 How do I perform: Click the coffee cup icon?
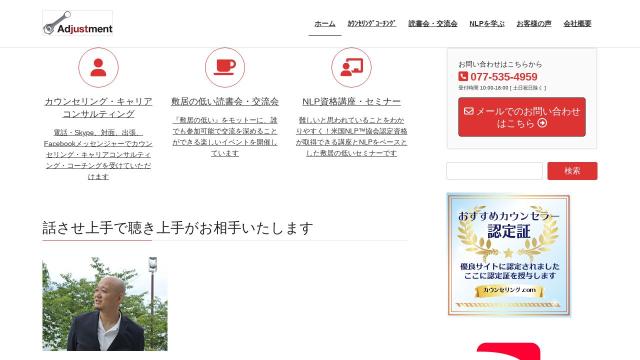(x=225, y=67)
